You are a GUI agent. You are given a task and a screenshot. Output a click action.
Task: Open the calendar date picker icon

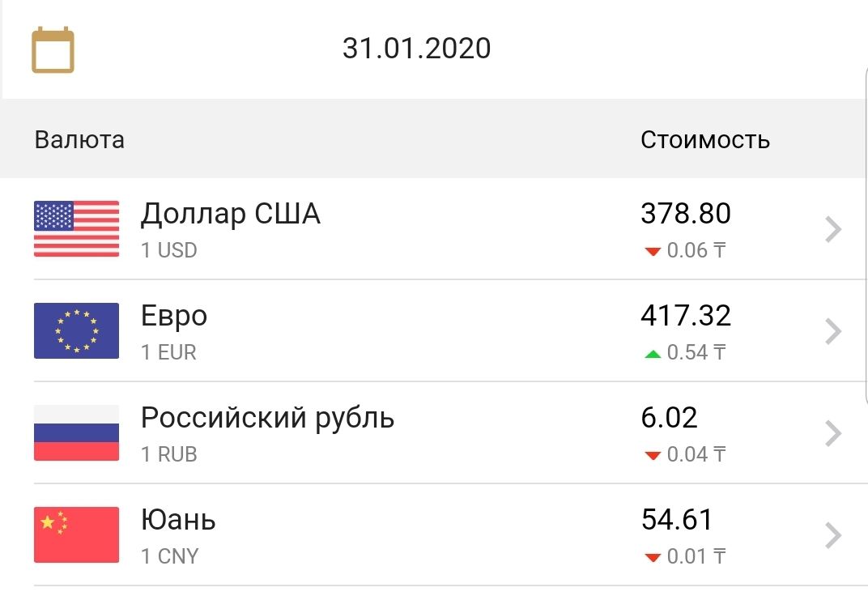pos(53,50)
